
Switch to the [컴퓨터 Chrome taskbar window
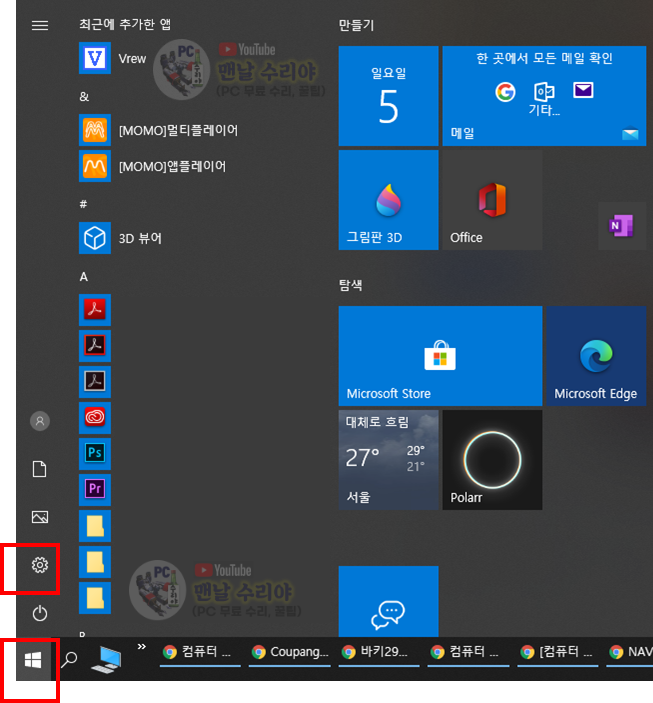[x=557, y=652]
